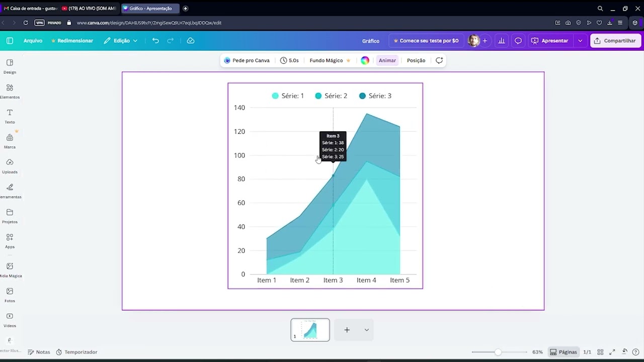Open the Design panel in sidebar
This screenshot has width=644, height=362.
pos(10,66)
